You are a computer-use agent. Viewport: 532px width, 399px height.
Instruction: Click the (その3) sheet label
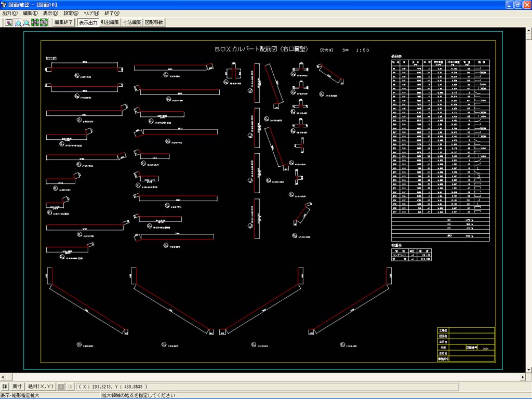(x=327, y=50)
